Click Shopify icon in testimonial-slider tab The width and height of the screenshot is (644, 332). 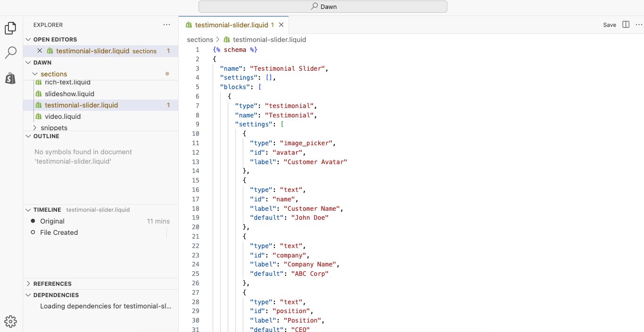pos(189,25)
